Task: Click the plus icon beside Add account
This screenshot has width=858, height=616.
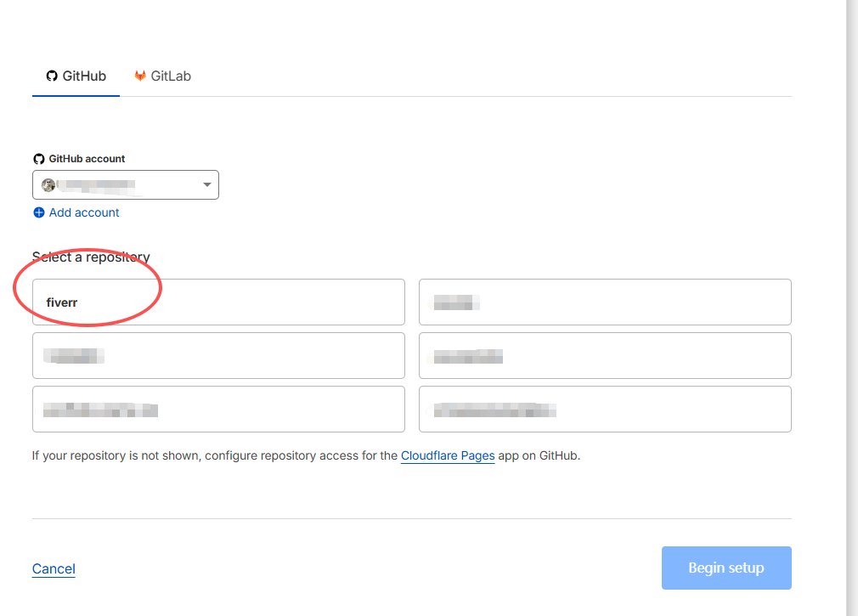Action: (38, 212)
